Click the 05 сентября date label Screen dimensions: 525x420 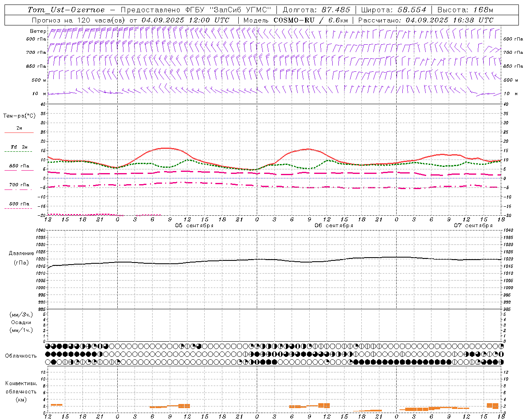tap(194, 226)
